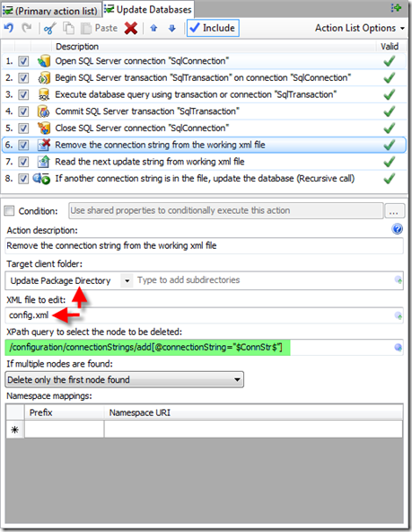The height and width of the screenshot is (532, 412).
Task: Uncheck action 1 Open SQL Server connection
Action: (23, 61)
